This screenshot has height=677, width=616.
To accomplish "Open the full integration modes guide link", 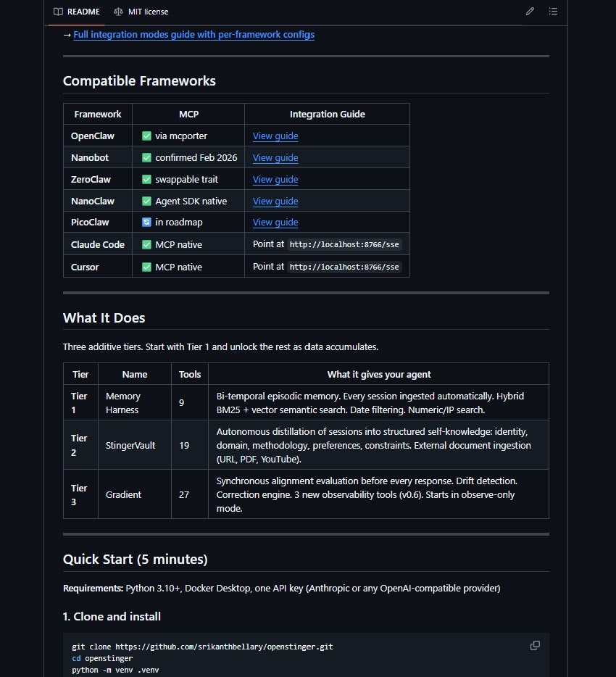I will [193, 34].
